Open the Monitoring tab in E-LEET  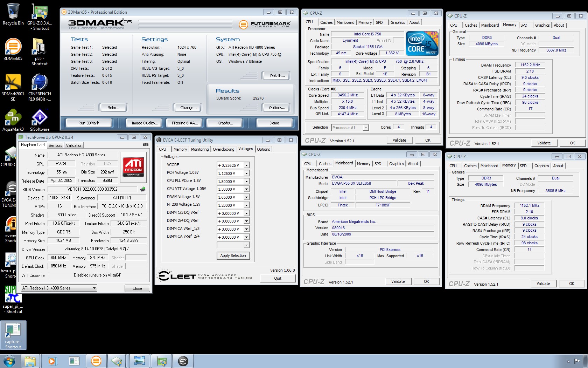pos(200,149)
